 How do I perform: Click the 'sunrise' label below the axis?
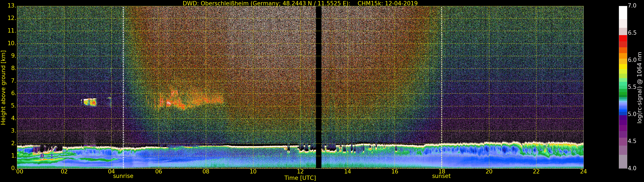coord(123,176)
